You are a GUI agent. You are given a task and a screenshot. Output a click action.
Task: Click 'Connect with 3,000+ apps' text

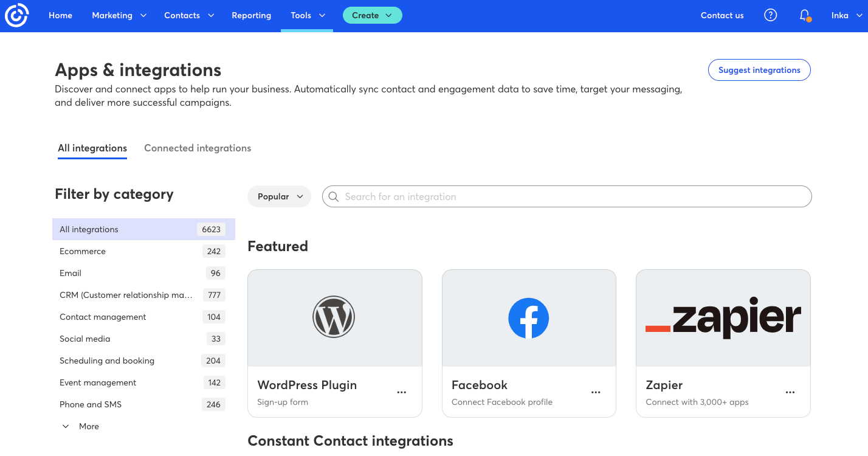click(x=697, y=402)
